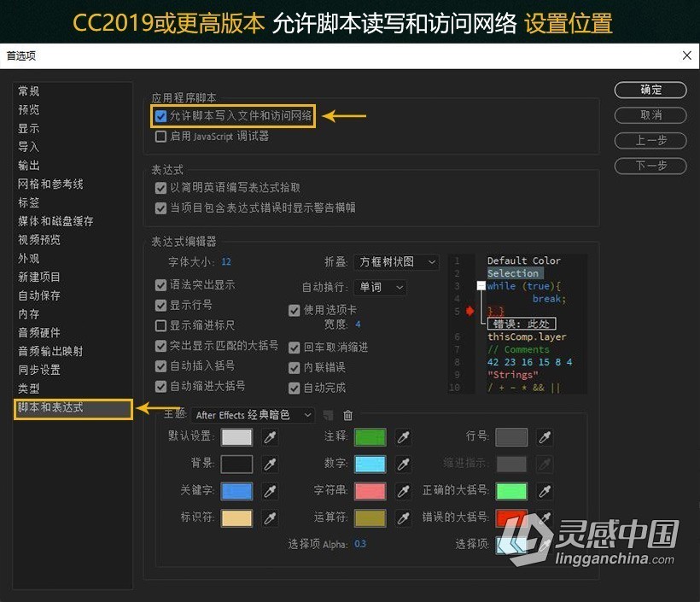Select 脚本和表达式 preferences category
This screenshot has height=602, width=700.
pyautogui.click(x=73, y=409)
